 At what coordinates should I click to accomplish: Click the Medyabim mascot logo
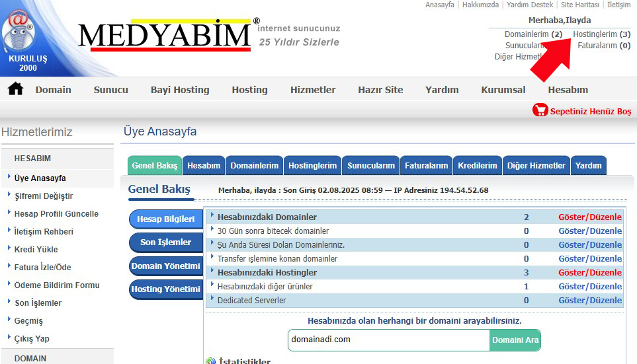click(19, 30)
